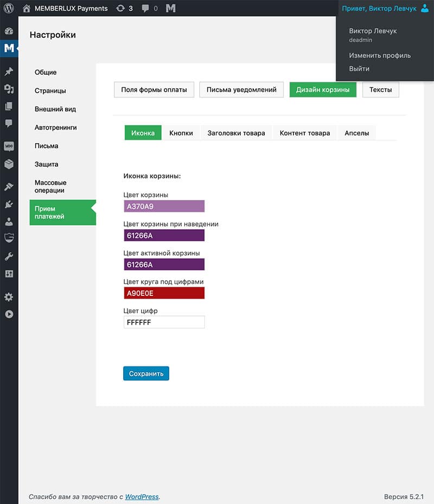
Task: Switch to the Кнопки tab
Action: tap(181, 133)
